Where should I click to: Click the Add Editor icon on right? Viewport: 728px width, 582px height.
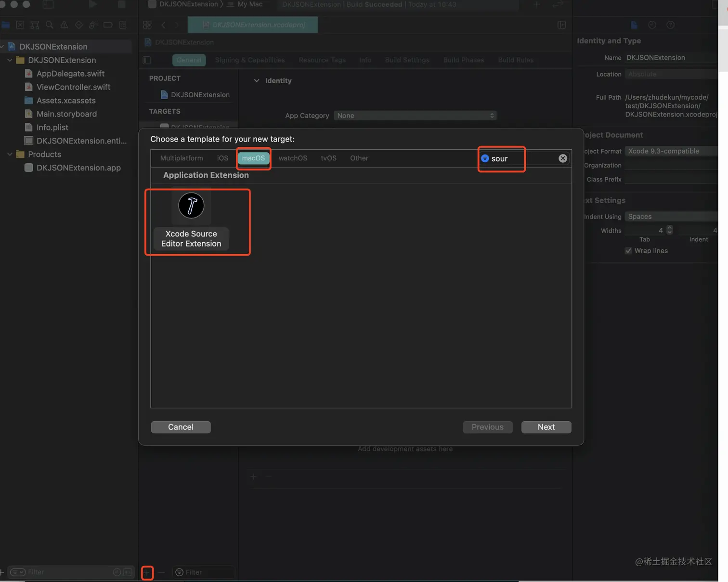tap(561, 25)
